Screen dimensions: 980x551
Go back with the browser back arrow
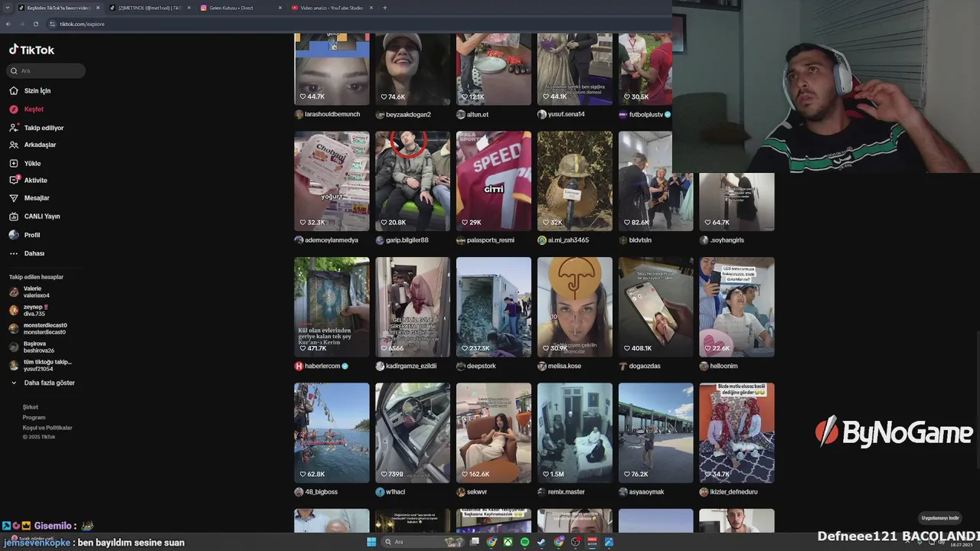(8, 24)
